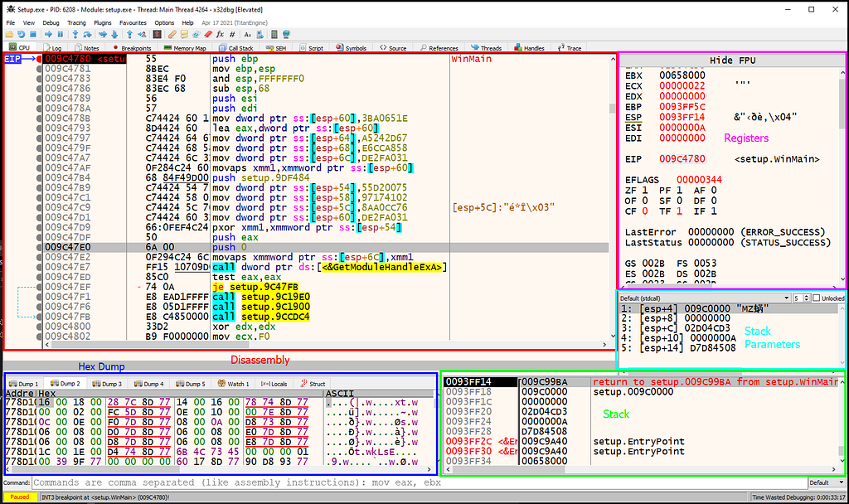Screen dimensions: 849x504
Task: Select the ESP register value 0093FF14
Action: click(682, 117)
